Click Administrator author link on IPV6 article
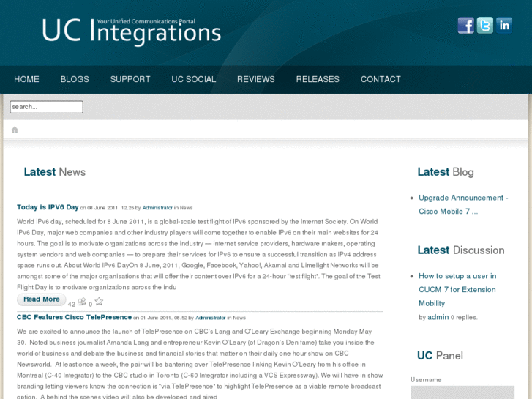 (157, 208)
